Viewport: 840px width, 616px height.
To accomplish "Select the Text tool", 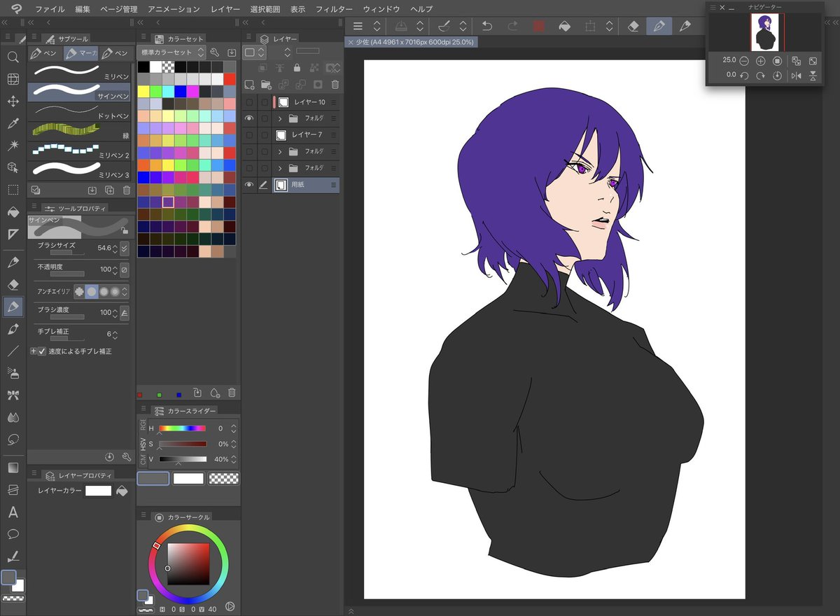I will click(x=13, y=512).
